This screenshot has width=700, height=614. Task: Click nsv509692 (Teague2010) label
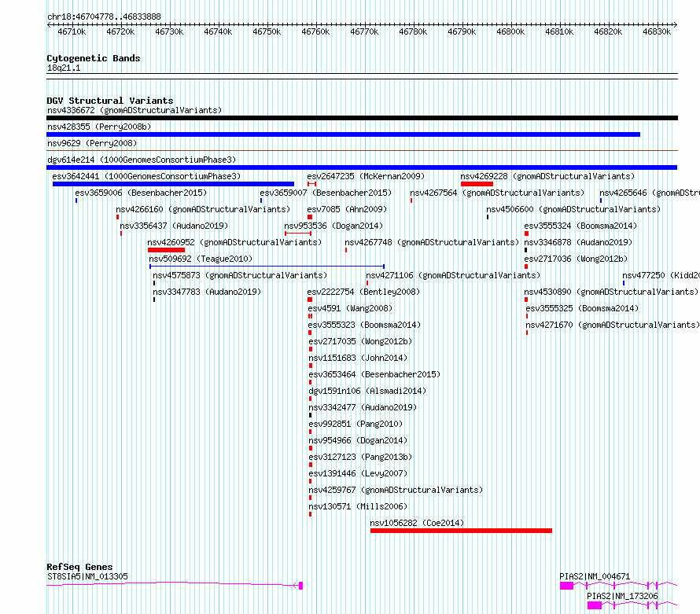coord(201,259)
